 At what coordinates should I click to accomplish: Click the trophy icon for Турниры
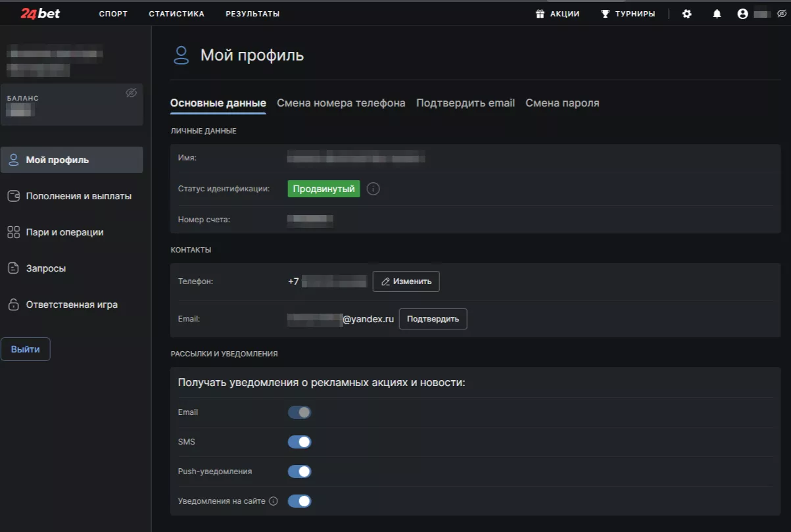pos(606,14)
